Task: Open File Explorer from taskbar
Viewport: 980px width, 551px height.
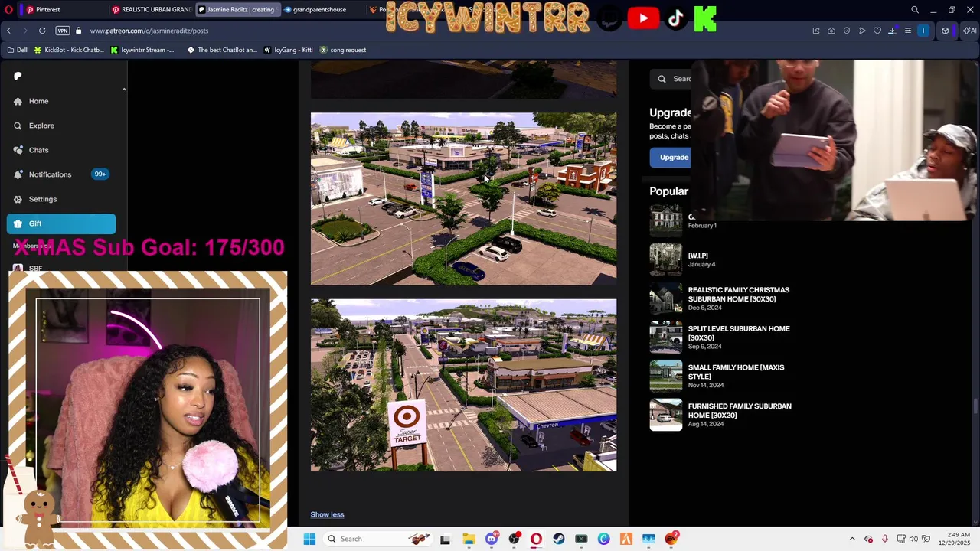Action: click(469, 539)
